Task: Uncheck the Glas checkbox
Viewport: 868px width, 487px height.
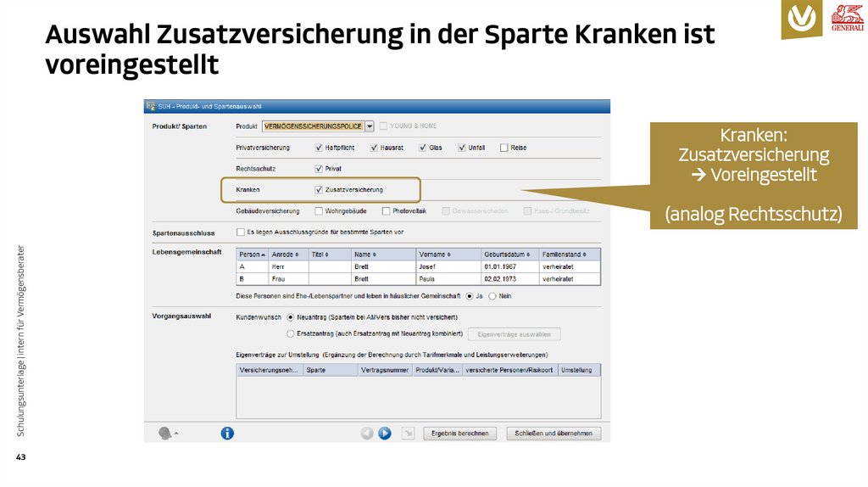Action: point(422,148)
